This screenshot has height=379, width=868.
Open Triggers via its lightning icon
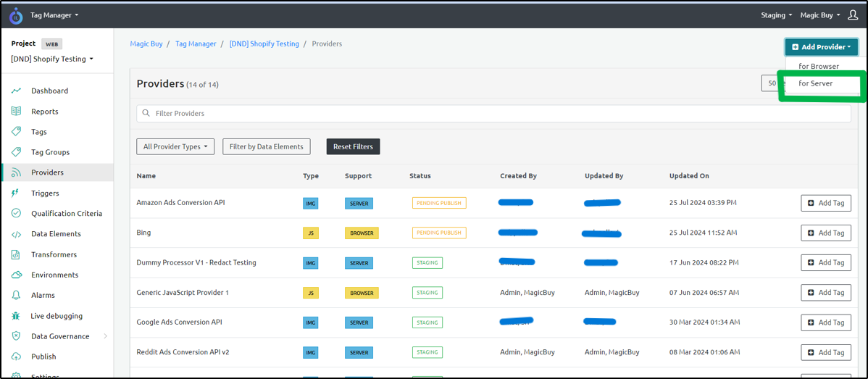click(16, 193)
